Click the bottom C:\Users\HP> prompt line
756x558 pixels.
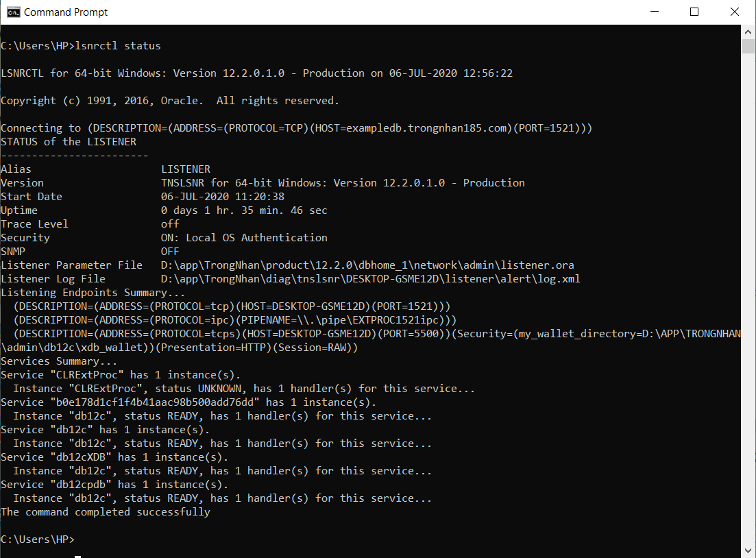point(37,539)
